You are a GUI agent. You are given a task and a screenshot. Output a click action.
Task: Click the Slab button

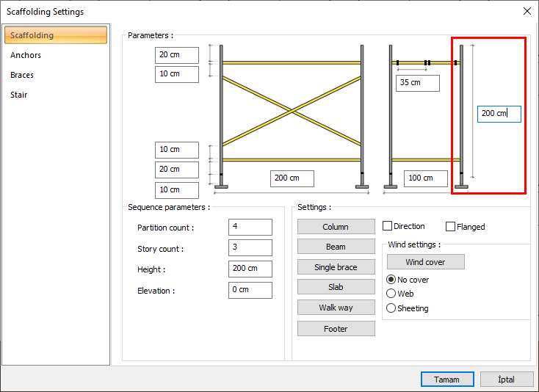(x=336, y=287)
